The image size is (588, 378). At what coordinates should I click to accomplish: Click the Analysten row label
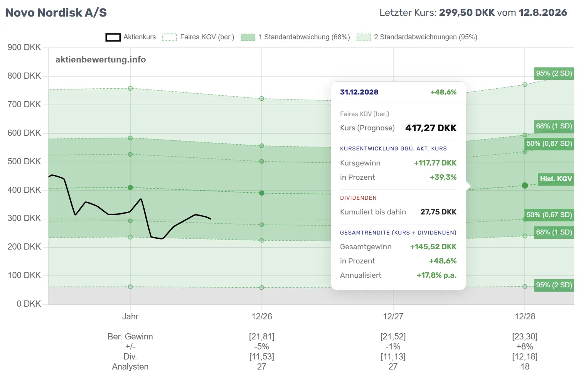(130, 367)
